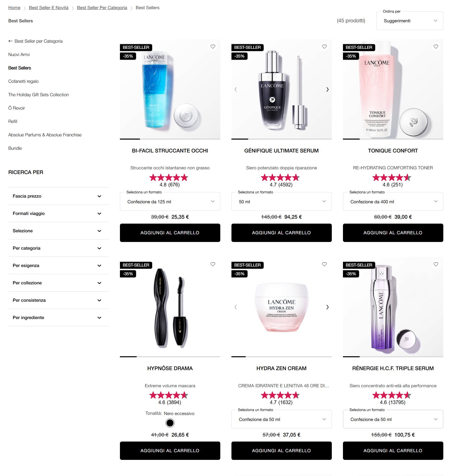
Task: Favorite the Génifique Ultimate Serum heart icon
Action: (324, 47)
